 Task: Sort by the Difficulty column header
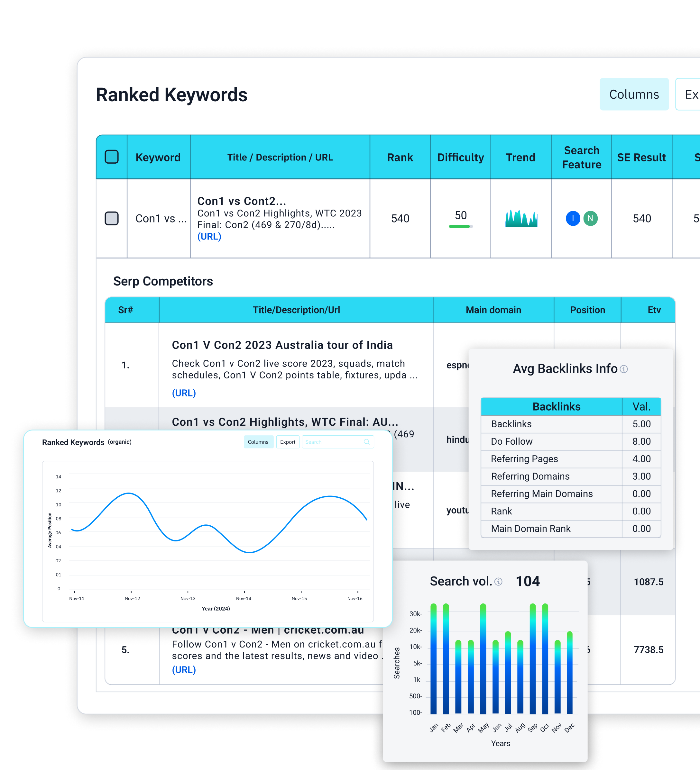click(460, 157)
